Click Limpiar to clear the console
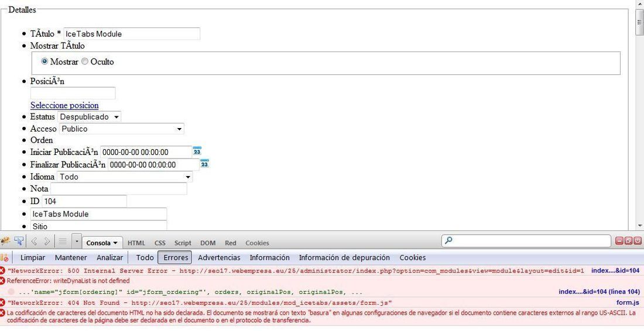The width and height of the screenshot is (644, 331). pyautogui.click(x=32, y=257)
